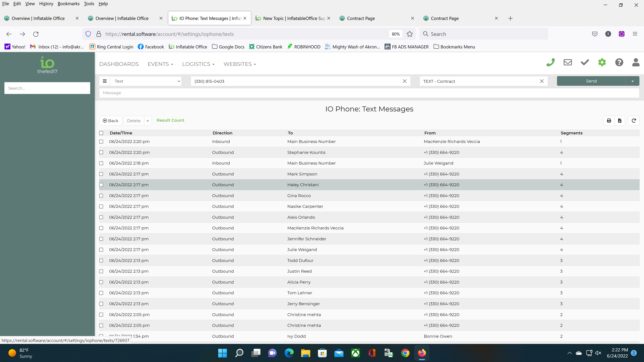The width and height of the screenshot is (644, 362).
Task: Click the Result Count link
Action: (x=170, y=120)
